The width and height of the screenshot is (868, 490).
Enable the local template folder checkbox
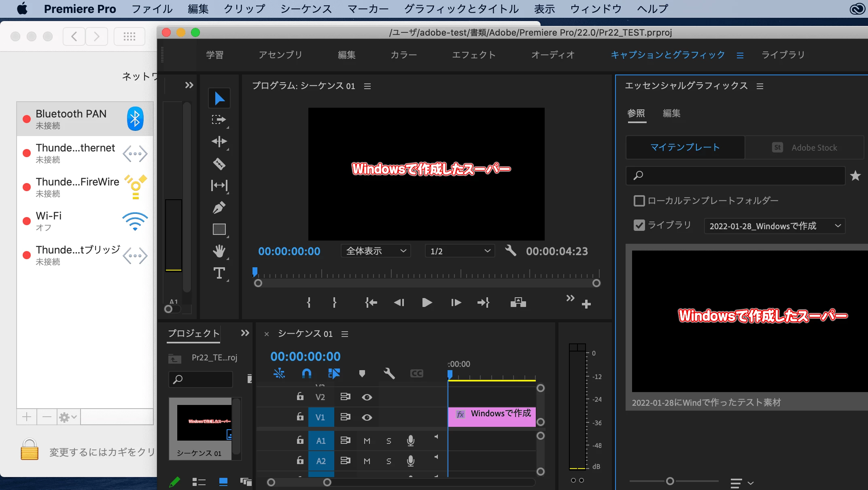click(x=639, y=200)
